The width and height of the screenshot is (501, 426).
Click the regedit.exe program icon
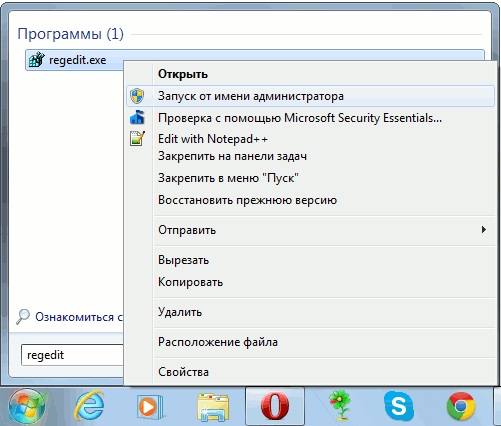point(37,60)
